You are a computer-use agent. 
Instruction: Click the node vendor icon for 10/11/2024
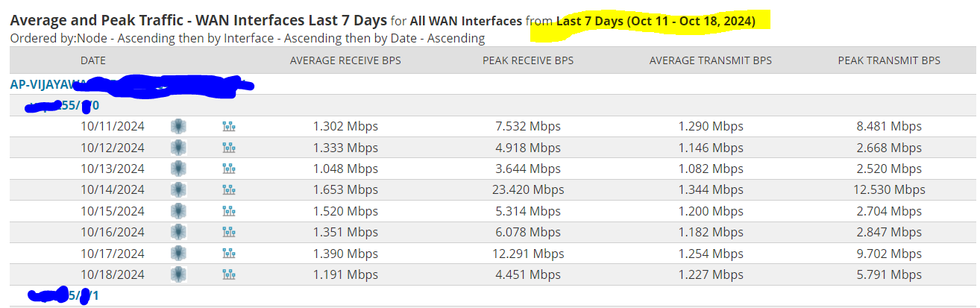coord(178,127)
